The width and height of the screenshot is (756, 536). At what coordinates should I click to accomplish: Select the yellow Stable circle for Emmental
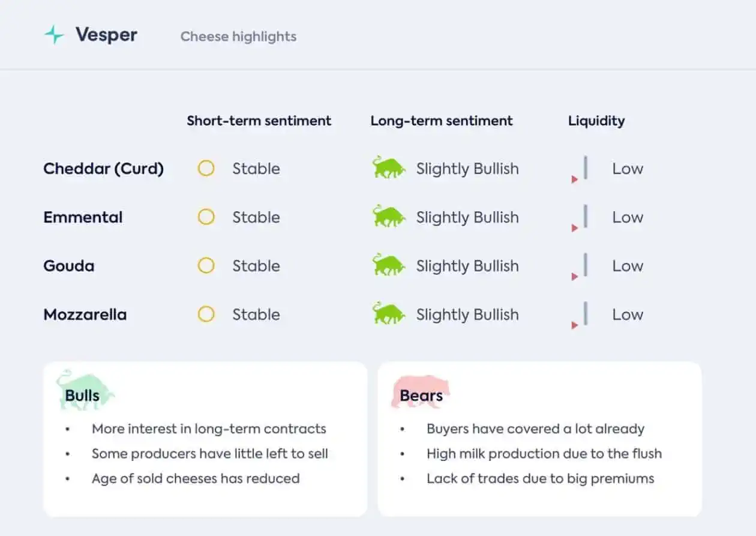[206, 217]
